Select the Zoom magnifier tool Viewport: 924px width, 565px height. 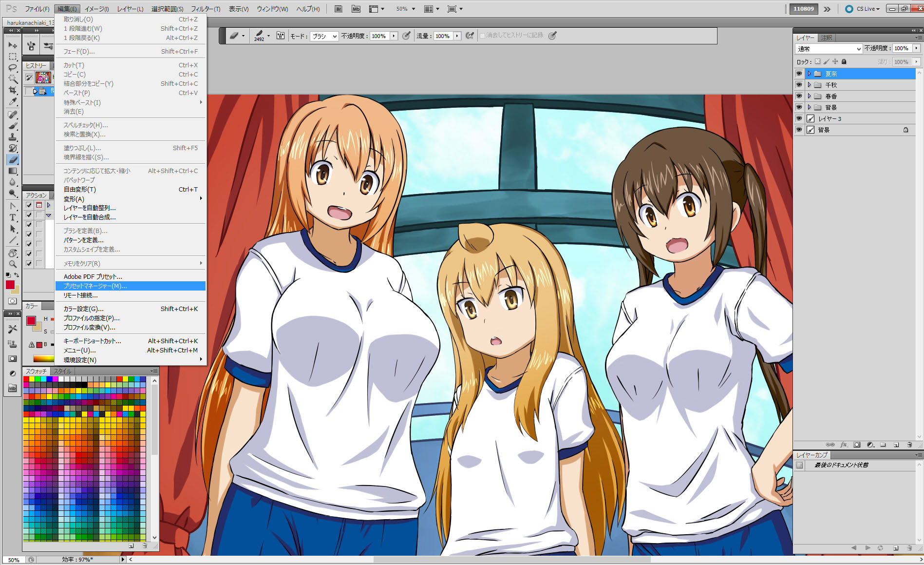(x=13, y=265)
